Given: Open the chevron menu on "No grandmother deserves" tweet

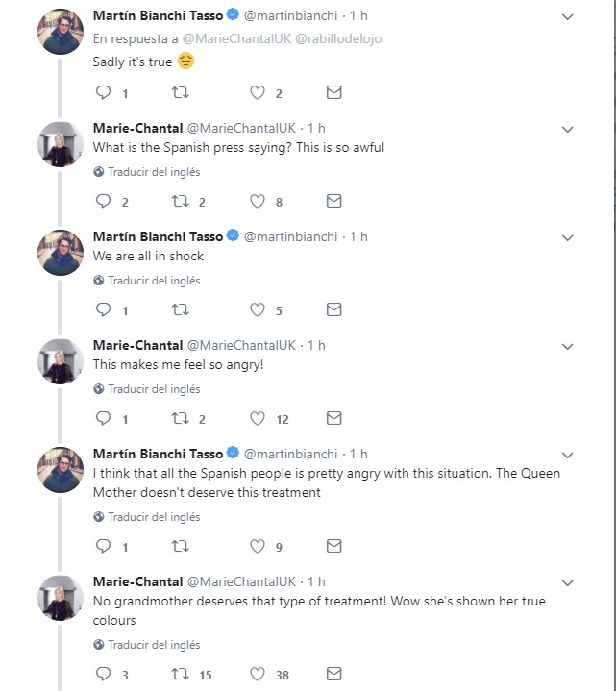Looking at the screenshot, I should tap(567, 583).
